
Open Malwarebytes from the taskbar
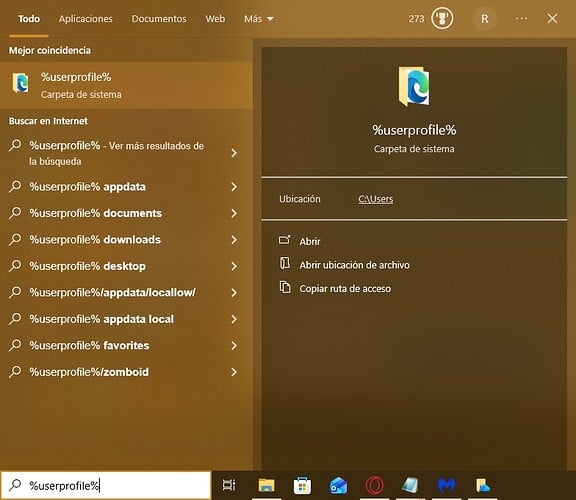[446, 485]
